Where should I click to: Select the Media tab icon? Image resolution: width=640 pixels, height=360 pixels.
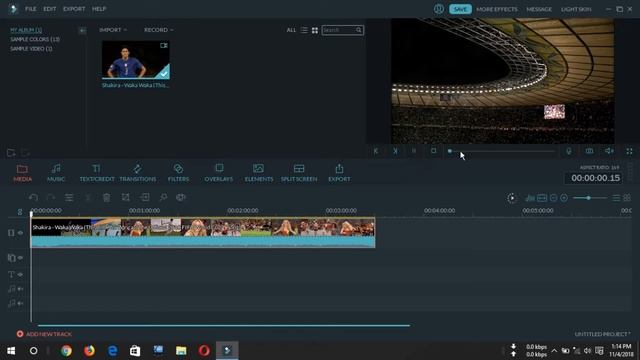[22, 173]
